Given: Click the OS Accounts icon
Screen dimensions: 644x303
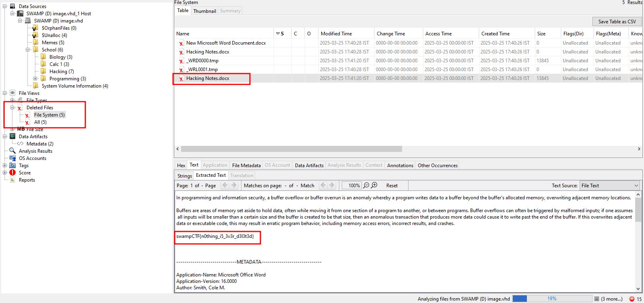Looking at the screenshot, I should 12,158.
